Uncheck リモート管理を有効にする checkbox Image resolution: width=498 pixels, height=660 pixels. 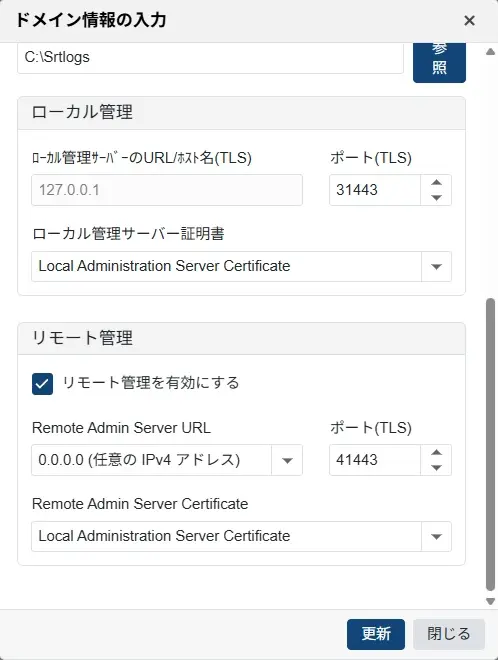click(x=43, y=383)
